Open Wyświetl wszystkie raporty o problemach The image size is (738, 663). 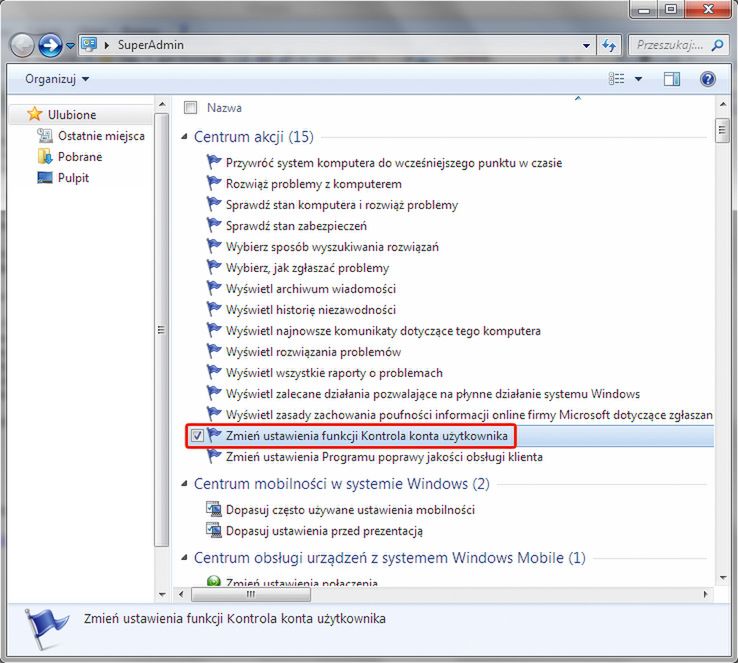334,373
